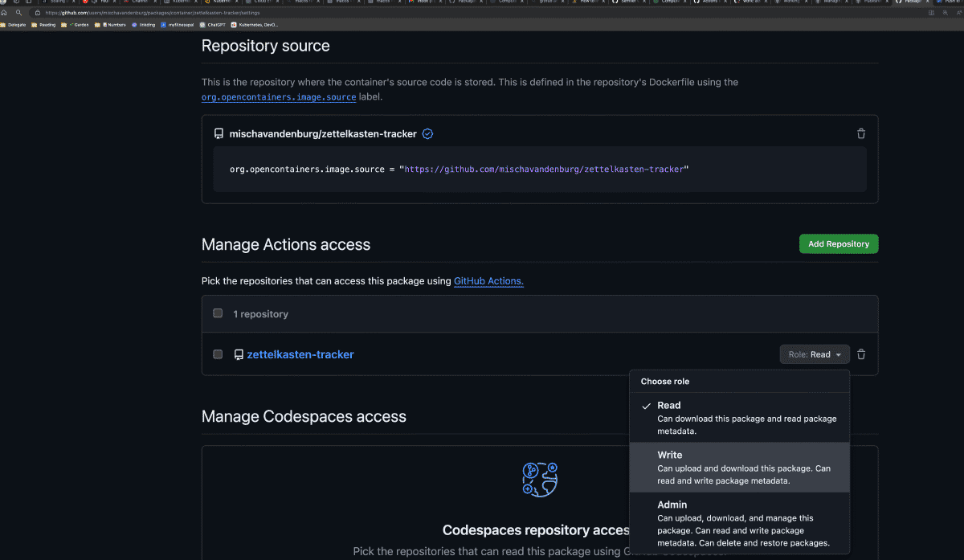The image size is (964, 560).
Task: Open the Numbers bookmark folder
Action: click(x=111, y=25)
